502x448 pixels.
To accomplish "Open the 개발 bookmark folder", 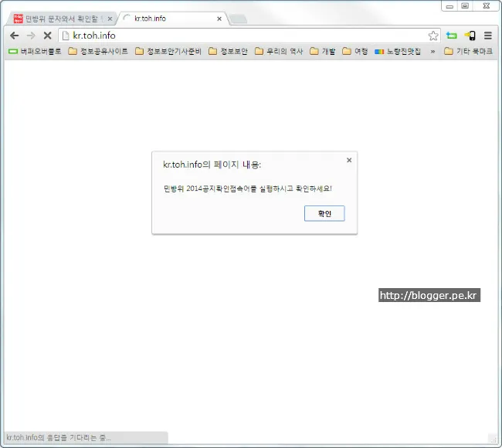I will pos(322,51).
